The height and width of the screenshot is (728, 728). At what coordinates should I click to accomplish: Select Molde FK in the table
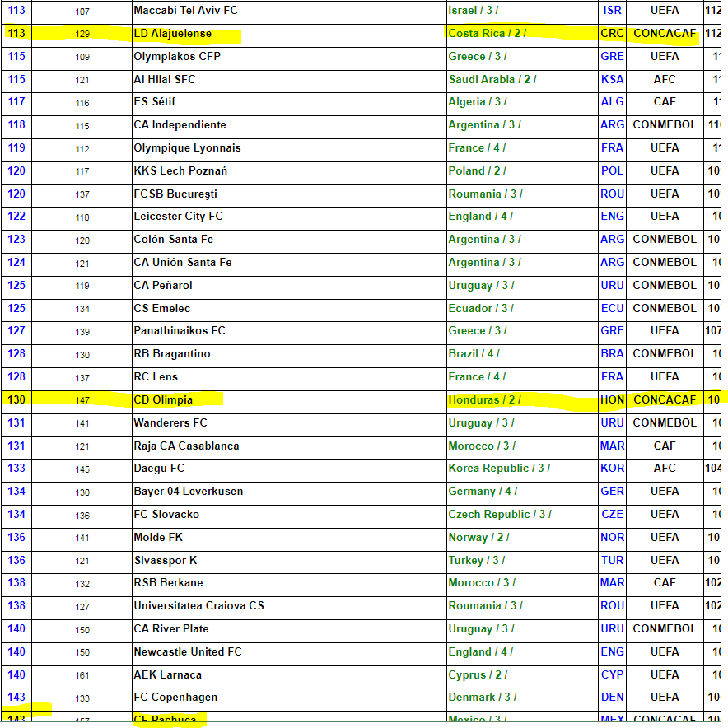click(x=158, y=538)
